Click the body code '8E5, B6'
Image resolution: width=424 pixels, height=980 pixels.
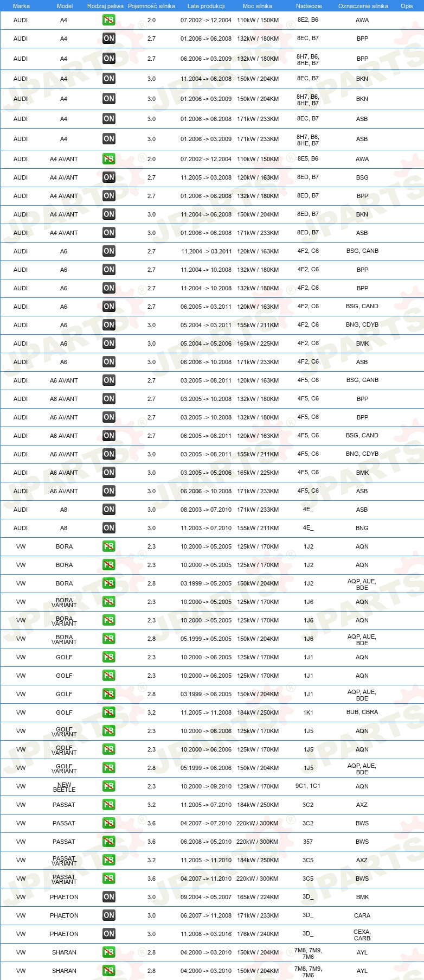tap(308, 158)
